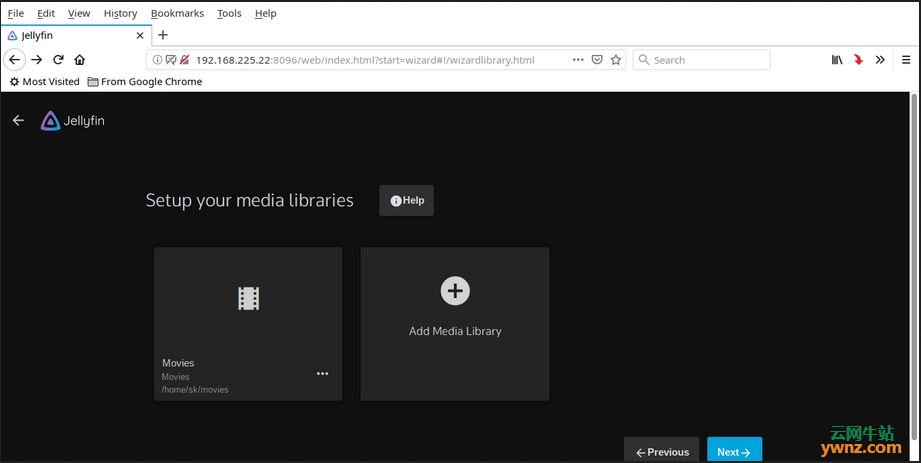921x463 pixels.
Task: Open the browser home page
Action: (79, 59)
